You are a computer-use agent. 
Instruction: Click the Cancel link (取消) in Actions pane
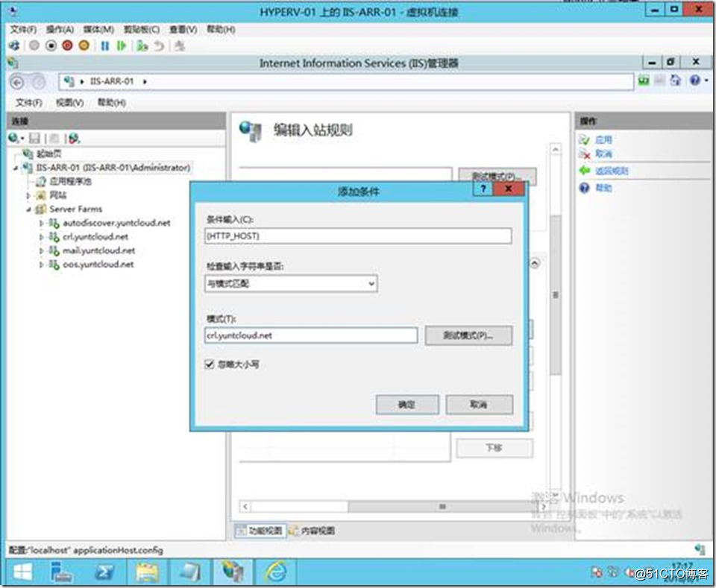[603, 154]
